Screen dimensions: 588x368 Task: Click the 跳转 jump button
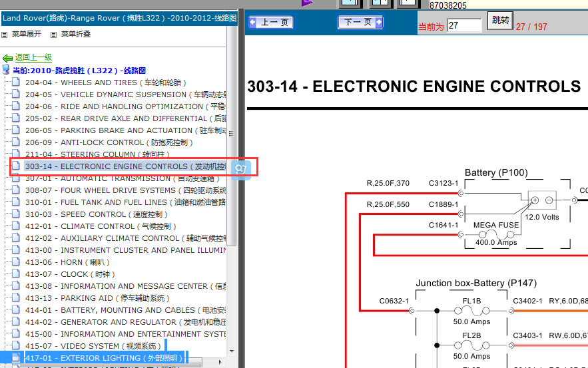pyautogui.click(x=500, y=20)
